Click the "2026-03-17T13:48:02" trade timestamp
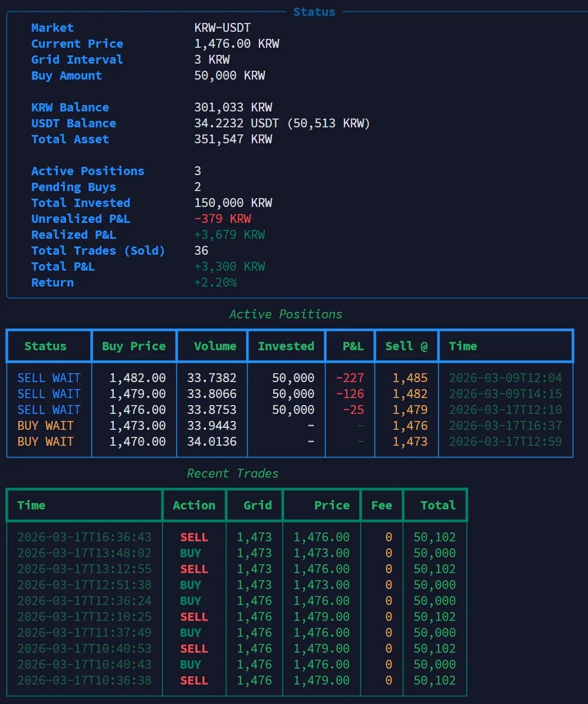Viewport: 588px width, 704px height. coord(84,553)
